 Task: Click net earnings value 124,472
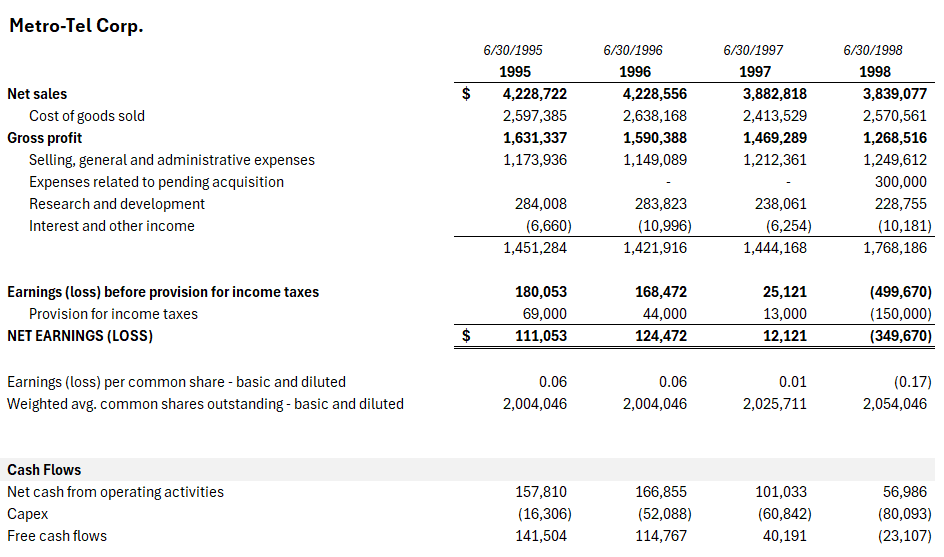pos(660,336)
